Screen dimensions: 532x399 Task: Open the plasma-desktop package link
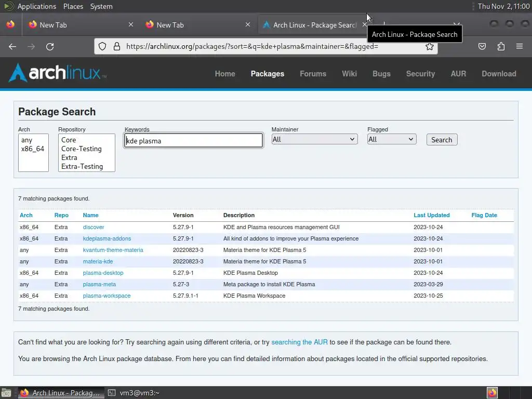(103, 273)
